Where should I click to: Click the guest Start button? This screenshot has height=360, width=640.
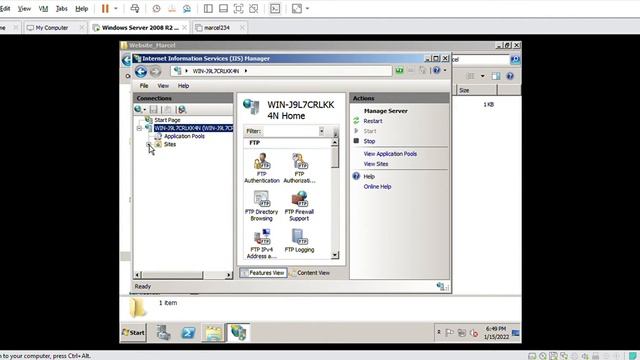point(133,333)
